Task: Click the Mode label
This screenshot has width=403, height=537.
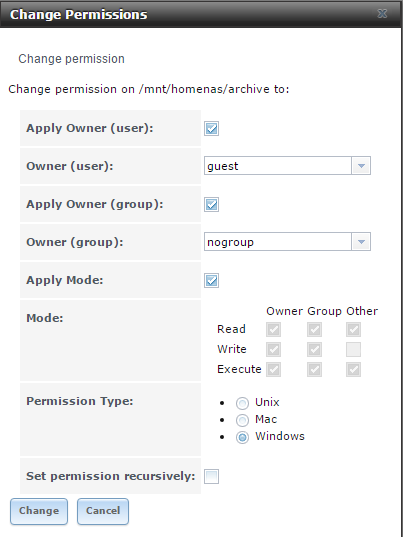Action: tap(45, 318)
